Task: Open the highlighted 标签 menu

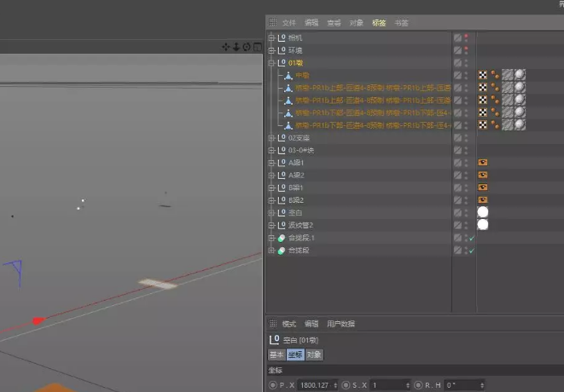Action: [x=379, y=23]
